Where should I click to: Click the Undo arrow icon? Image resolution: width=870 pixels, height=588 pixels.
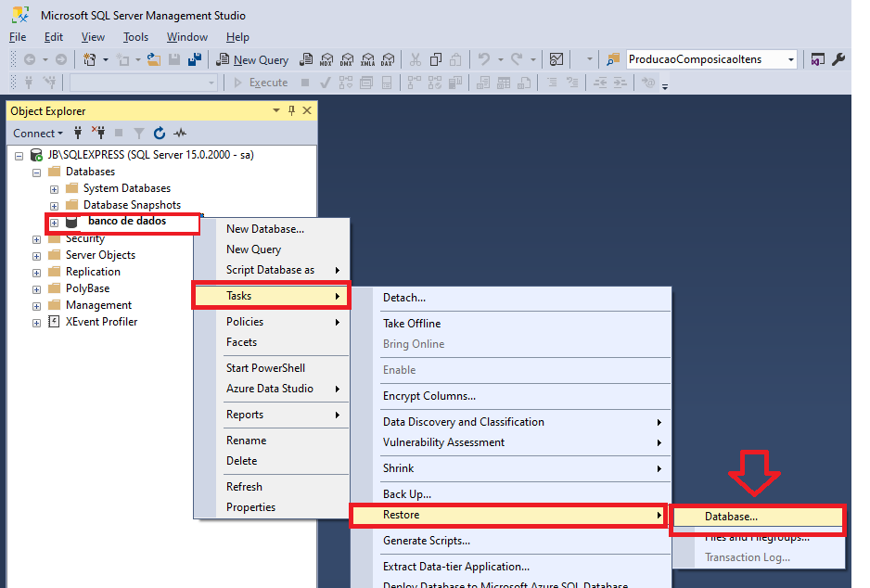pos(484,59)
